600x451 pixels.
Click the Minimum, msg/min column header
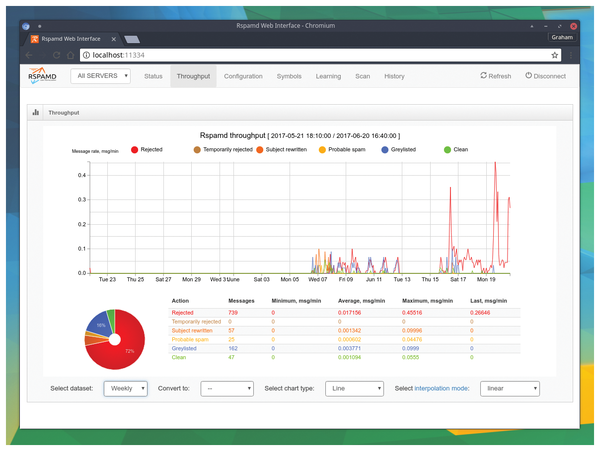pos(296,301)
